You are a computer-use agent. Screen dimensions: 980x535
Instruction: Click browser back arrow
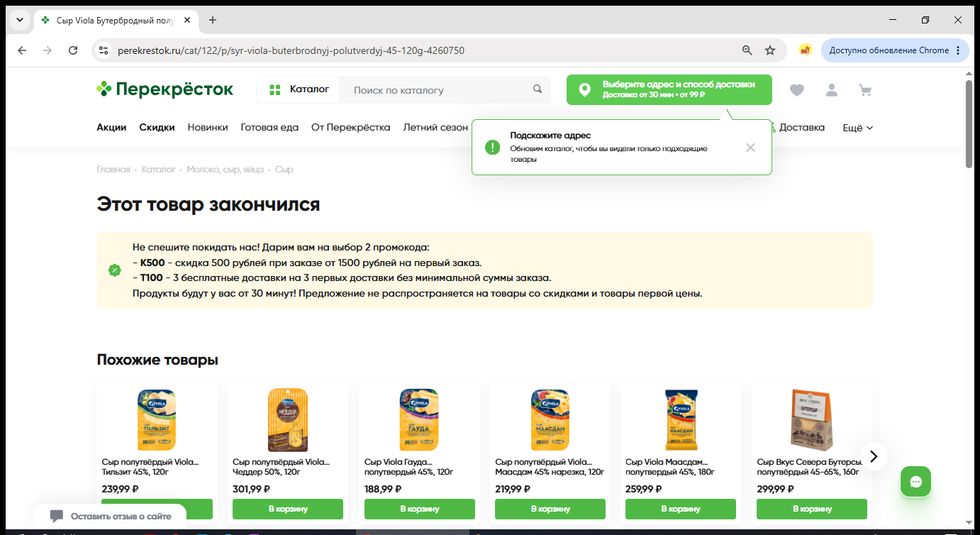tap(22, 50)
